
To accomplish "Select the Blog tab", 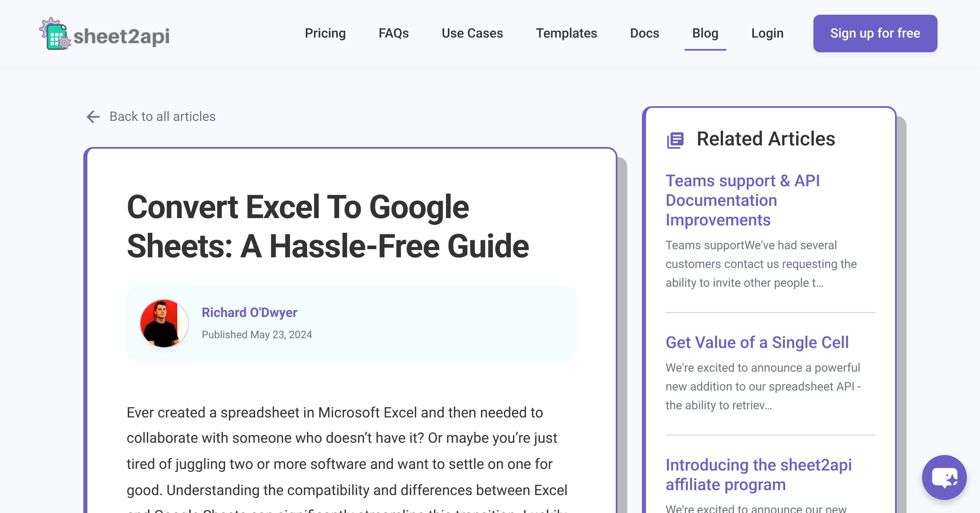I will pos(705,33).
